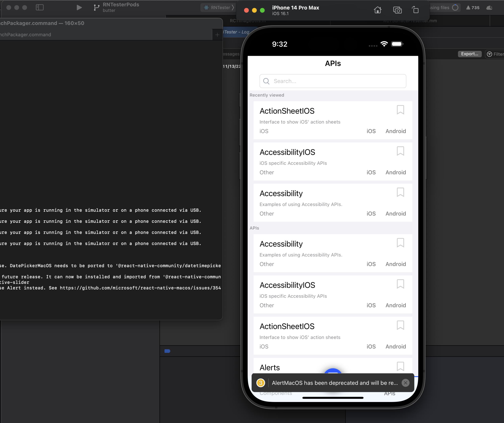Switch to the Components bottom tab

pos(276,393)
